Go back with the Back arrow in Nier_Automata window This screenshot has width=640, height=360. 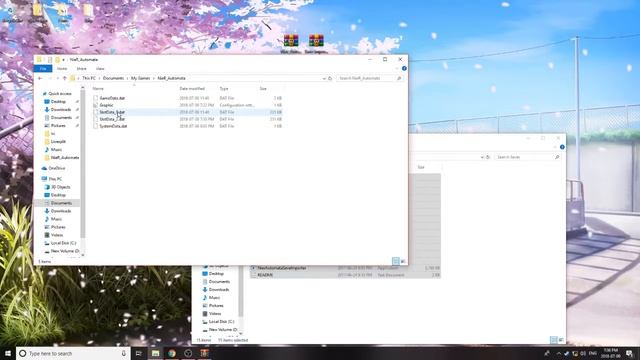coord(40,78)
